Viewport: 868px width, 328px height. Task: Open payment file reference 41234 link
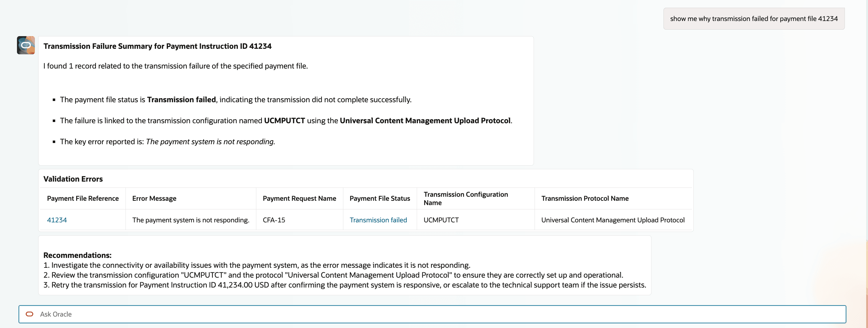pyautogui.click(x=57, y=220)
